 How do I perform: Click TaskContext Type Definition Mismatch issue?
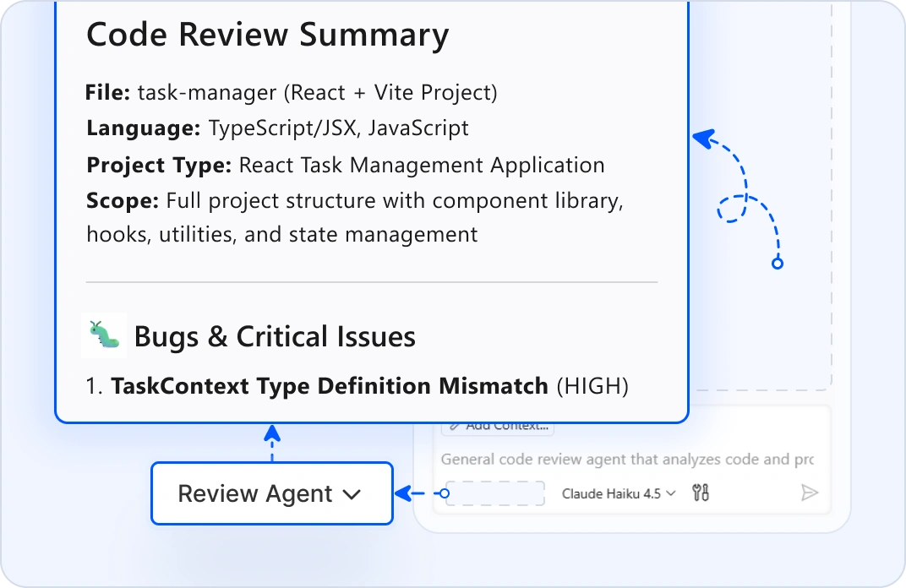(x=330, y=386)
